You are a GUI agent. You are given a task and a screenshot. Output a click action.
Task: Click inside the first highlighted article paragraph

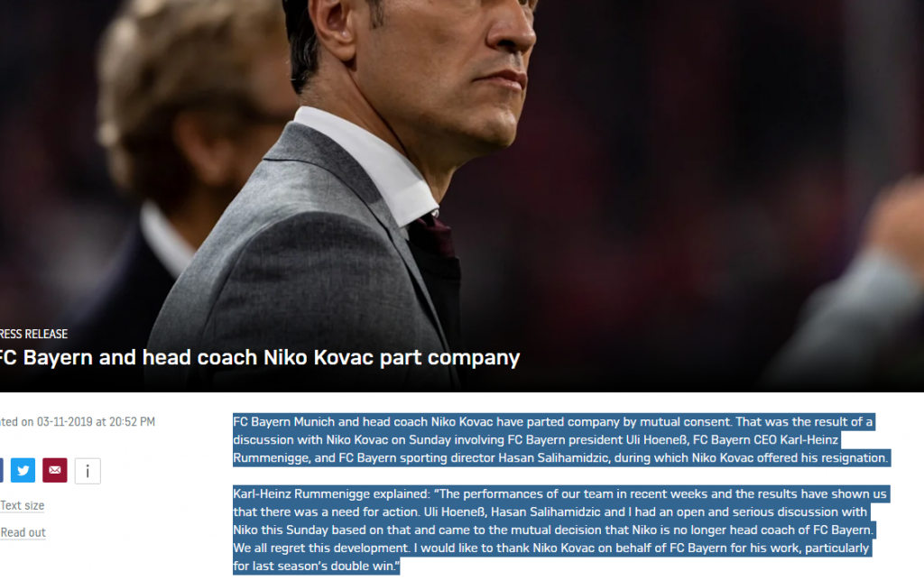click(561, 440)
